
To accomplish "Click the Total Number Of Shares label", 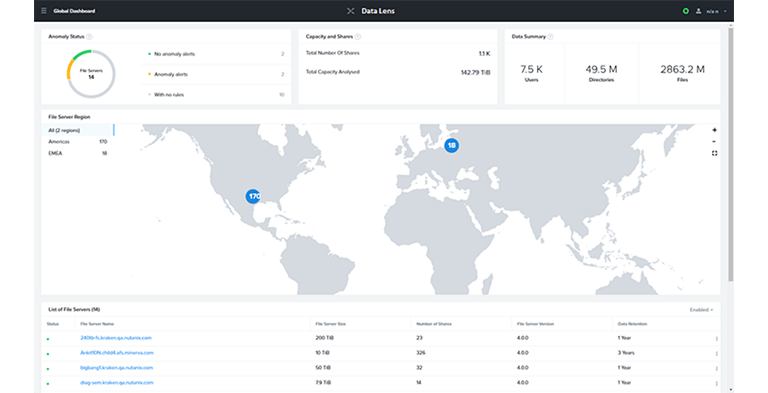I will (x=333, y=53).
